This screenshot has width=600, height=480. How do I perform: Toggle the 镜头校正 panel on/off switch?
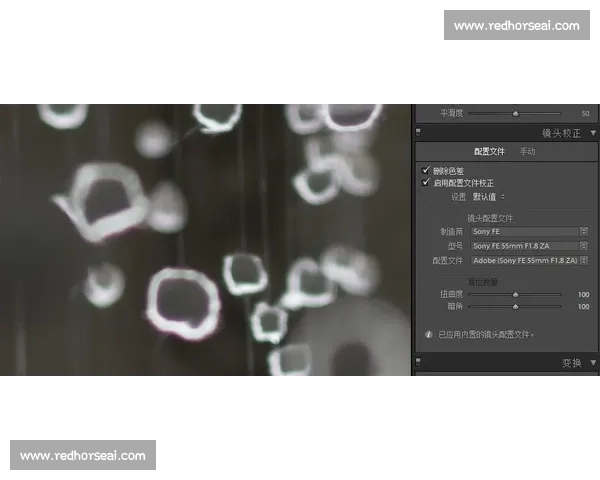tap(419, 132)
